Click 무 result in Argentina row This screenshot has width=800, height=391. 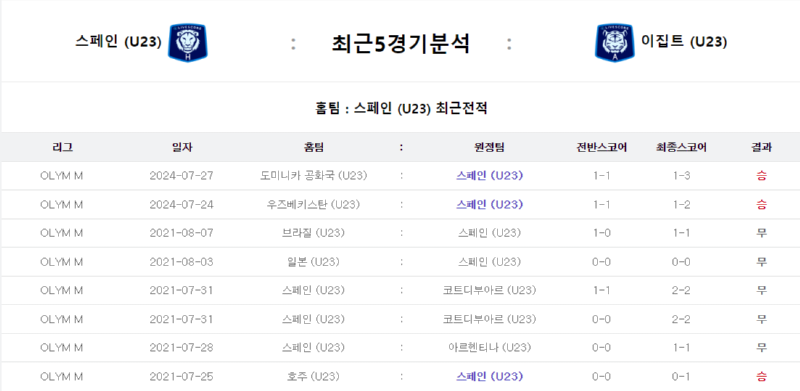[x=761, y=348]
